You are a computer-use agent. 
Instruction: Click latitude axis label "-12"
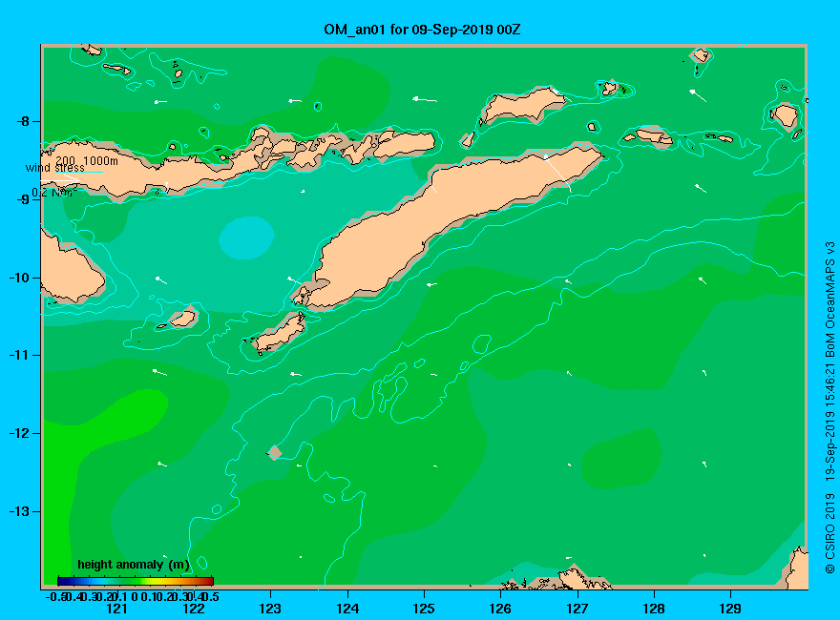(x=20, y=434)
